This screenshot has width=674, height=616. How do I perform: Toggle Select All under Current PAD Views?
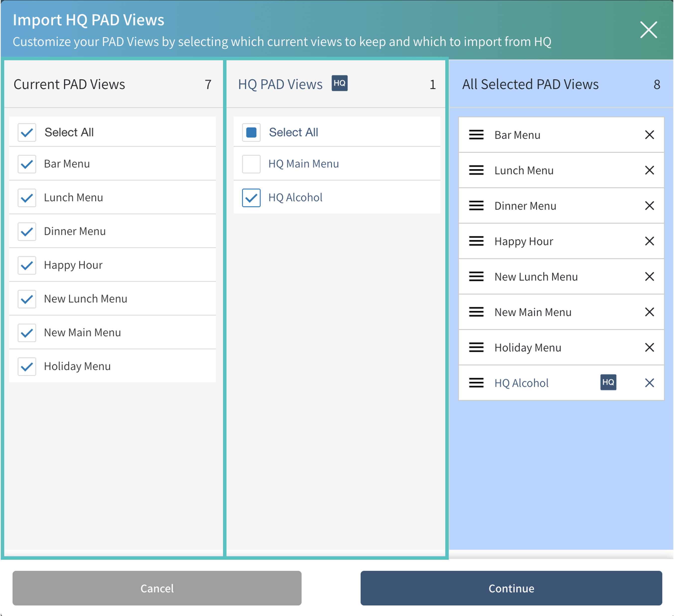pos(27,132)
